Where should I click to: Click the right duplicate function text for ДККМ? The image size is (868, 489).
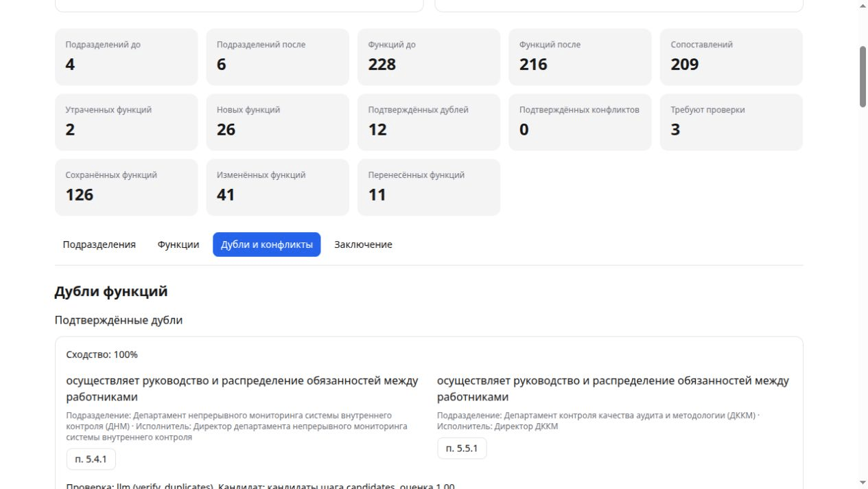[613, 389]
